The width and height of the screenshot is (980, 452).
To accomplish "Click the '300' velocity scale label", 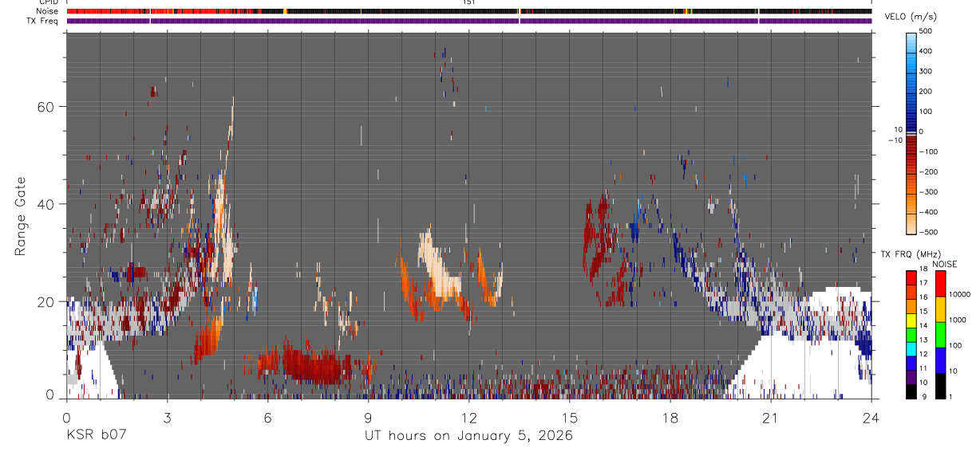I will pos(926,71).
